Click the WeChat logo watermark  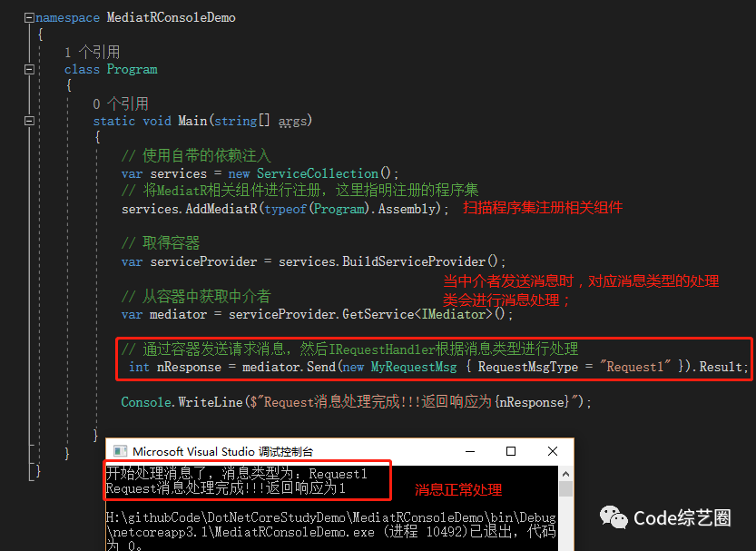pos(614,517)
